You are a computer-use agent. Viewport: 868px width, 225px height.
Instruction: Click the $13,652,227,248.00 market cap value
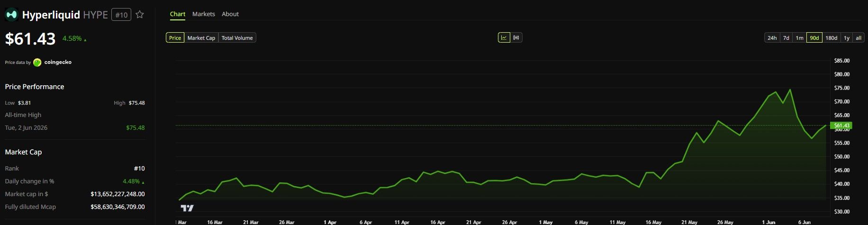[118, 194]
